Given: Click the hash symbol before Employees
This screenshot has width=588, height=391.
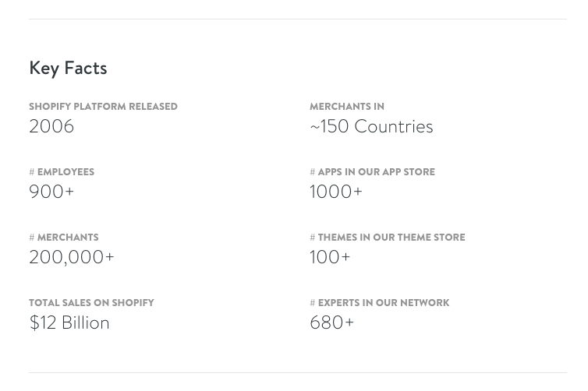Looking at the screenshot, I should [x=31, y=172].
